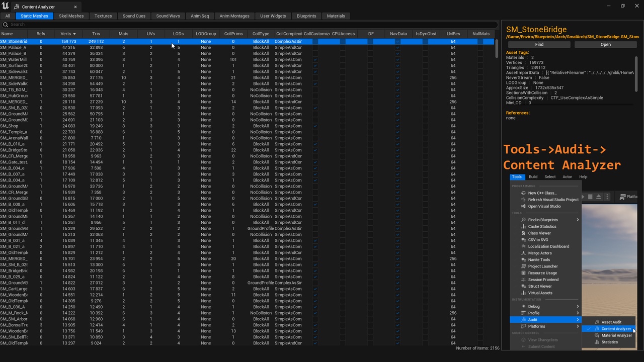This screenshot has width=644, height=362.
Task: Click the Virtual Assets icon
Action: (523, 293)
